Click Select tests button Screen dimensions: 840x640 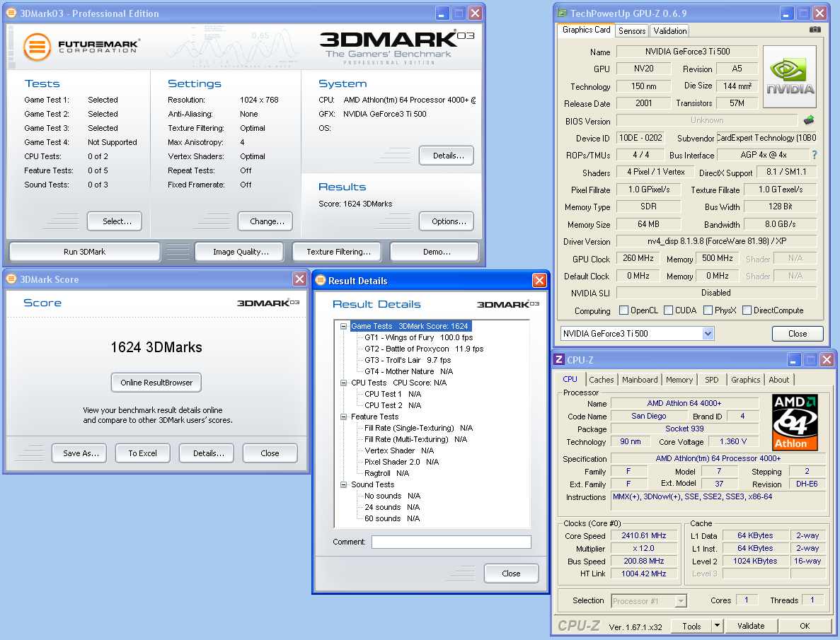pos(116,221)
